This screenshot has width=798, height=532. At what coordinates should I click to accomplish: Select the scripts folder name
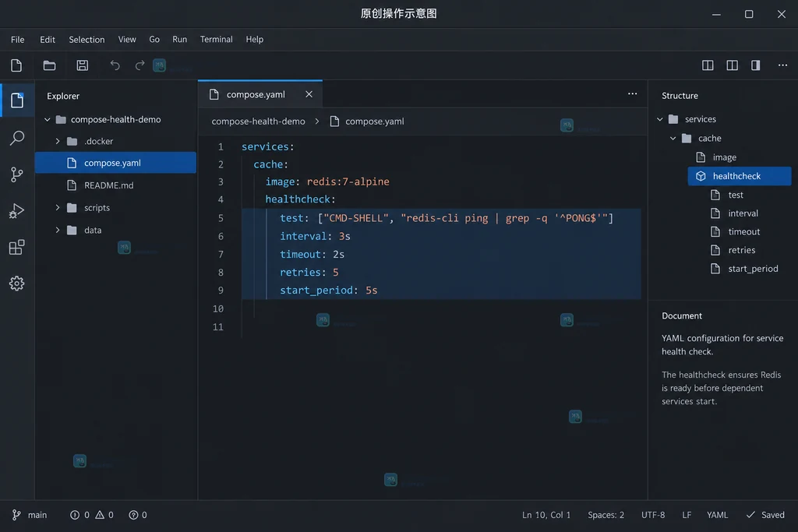click(x=97, y=207)
